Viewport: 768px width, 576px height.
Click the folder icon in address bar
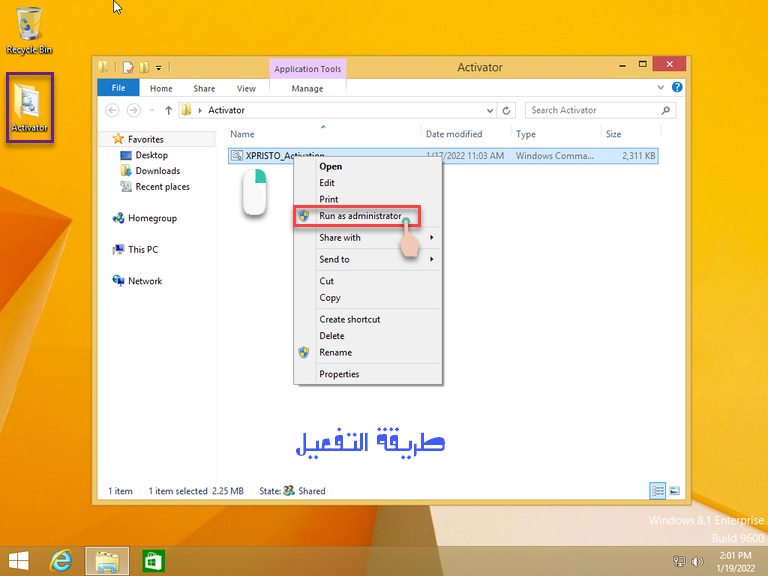click(186, 110)
